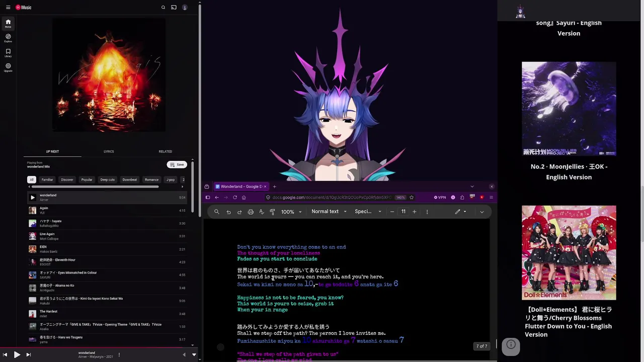Switch to the UP NEXT tab
Viewport: 644px width, 362px height.
(x=52, y=151)
